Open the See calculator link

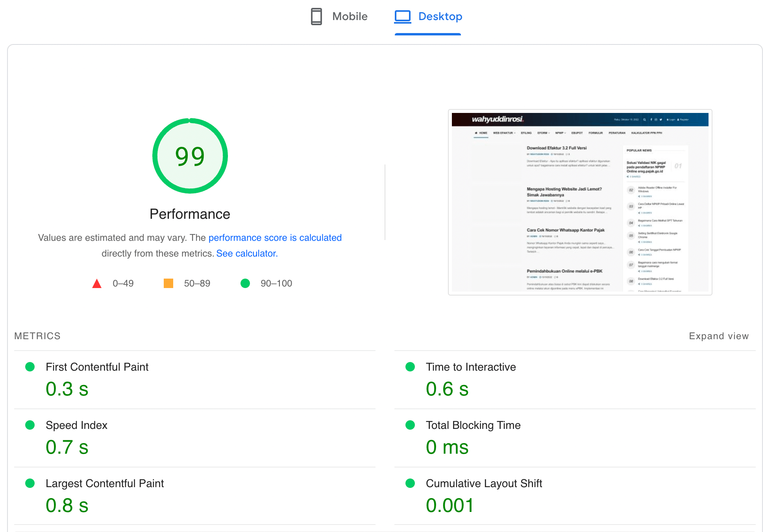pos(247,253)
